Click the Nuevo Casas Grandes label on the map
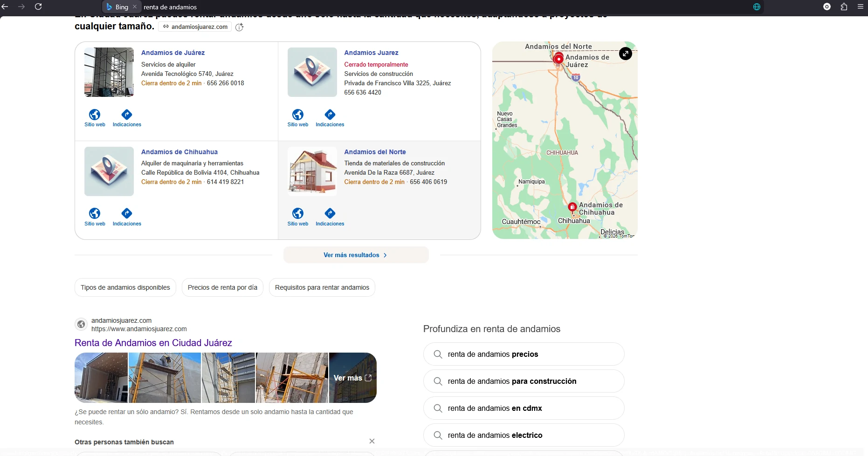868x456 pixels. pyautogui.click(x=507, y=119)
